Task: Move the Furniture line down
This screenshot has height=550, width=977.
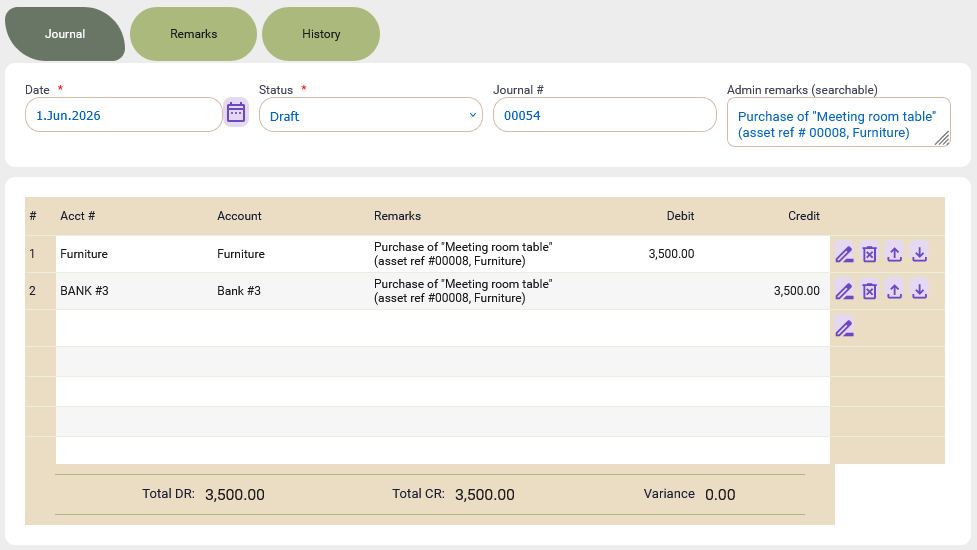Action: coord(919,254)
